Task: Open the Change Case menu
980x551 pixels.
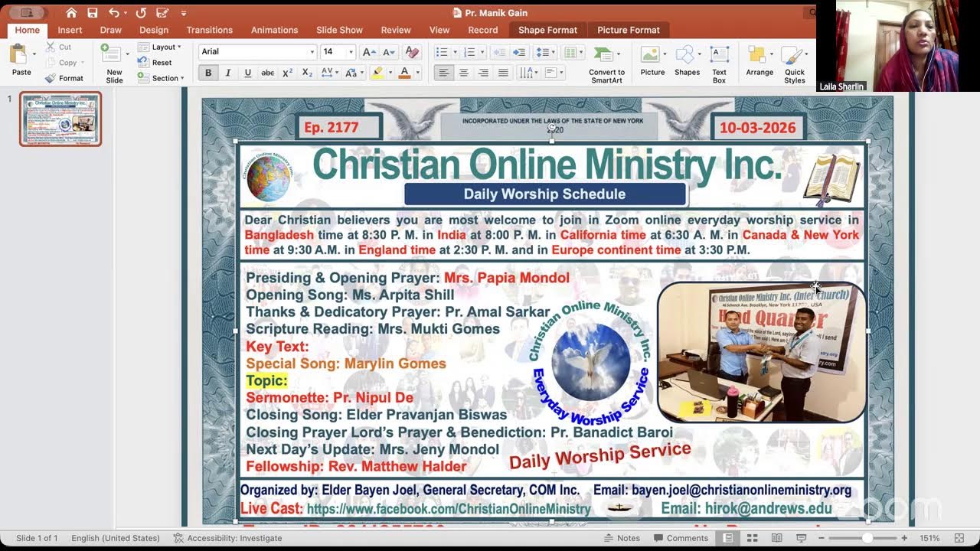Action: click(354, 73)
